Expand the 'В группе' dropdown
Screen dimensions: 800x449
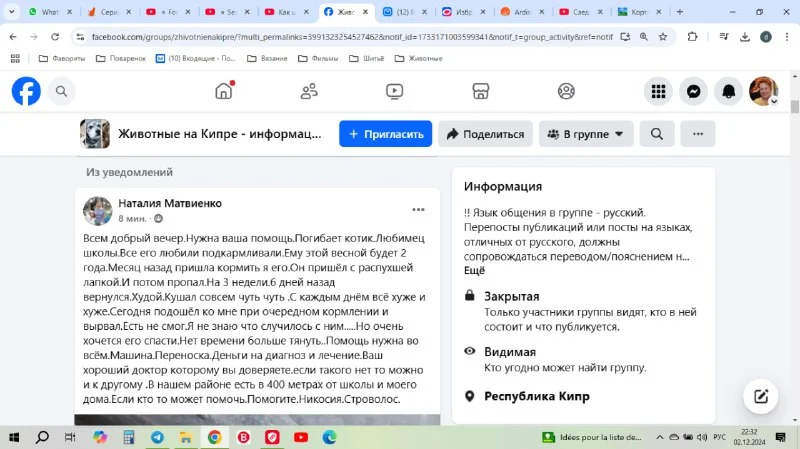point(586,134)
